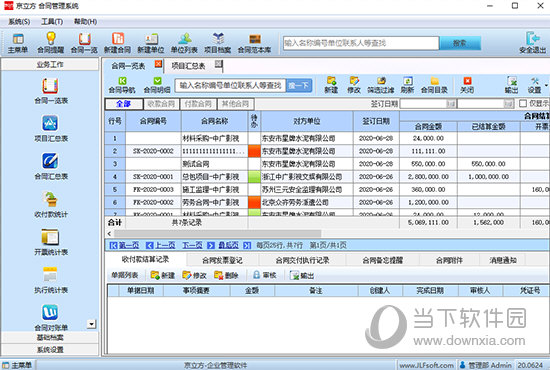Viewport: 550px width, 370px height.
Task: Open 收付款统计 in the sidebar
Action: click(x=51, y=204)
